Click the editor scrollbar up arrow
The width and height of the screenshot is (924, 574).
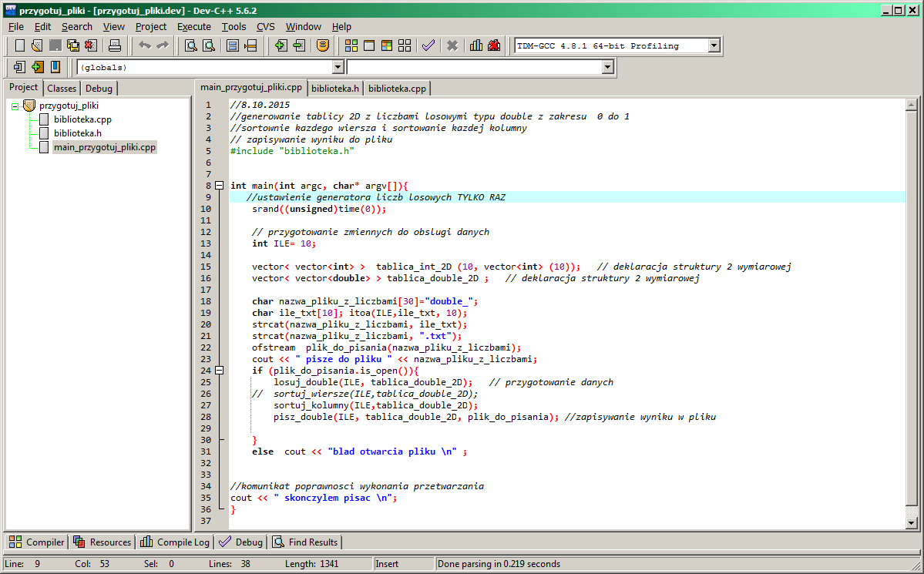pyautogui.click(x=911, y=105)
